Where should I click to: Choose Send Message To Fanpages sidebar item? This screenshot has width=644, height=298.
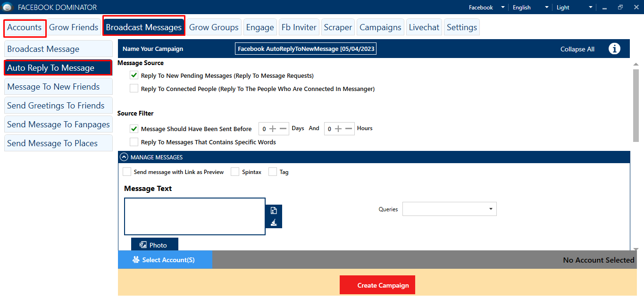coord(59,124)
